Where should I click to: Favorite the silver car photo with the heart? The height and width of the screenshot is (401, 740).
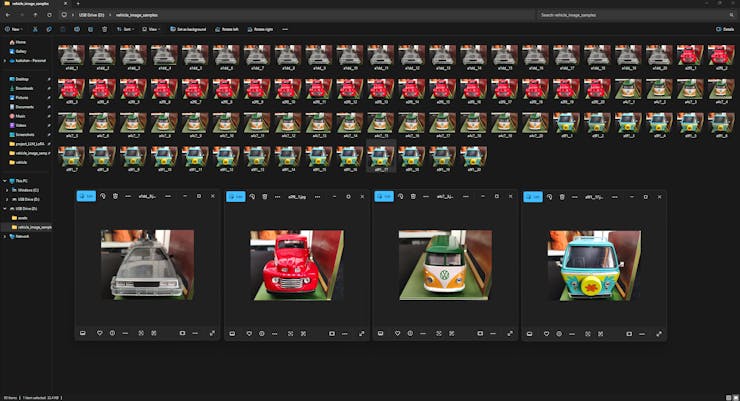click(100, 333)
